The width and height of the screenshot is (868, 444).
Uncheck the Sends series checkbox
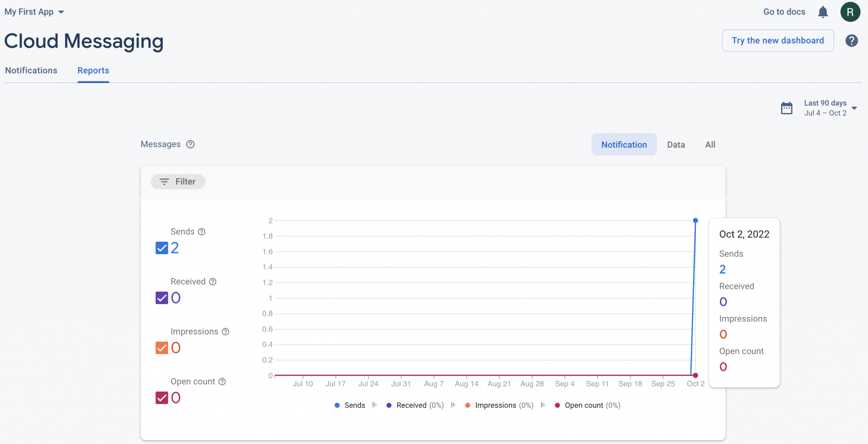point(162,248)
